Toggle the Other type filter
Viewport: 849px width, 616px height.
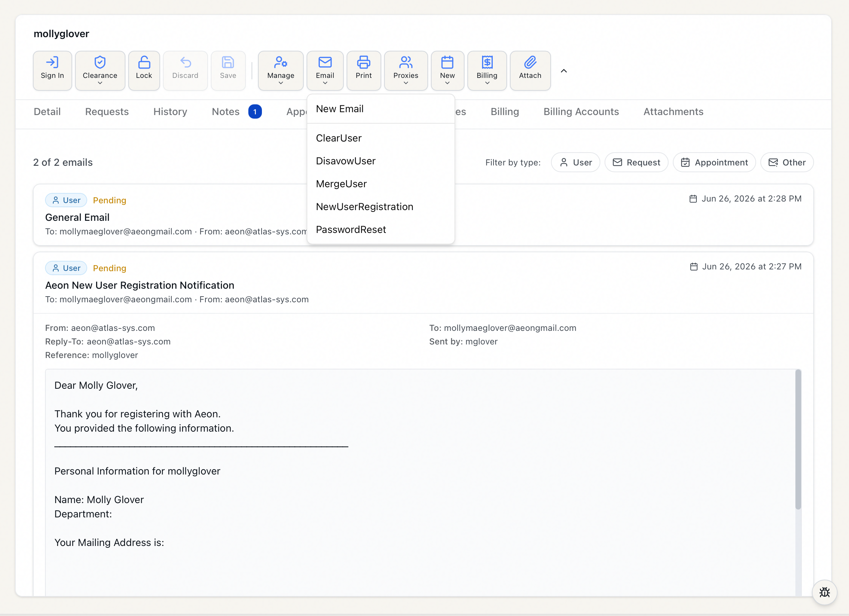(x=787, y=163)
